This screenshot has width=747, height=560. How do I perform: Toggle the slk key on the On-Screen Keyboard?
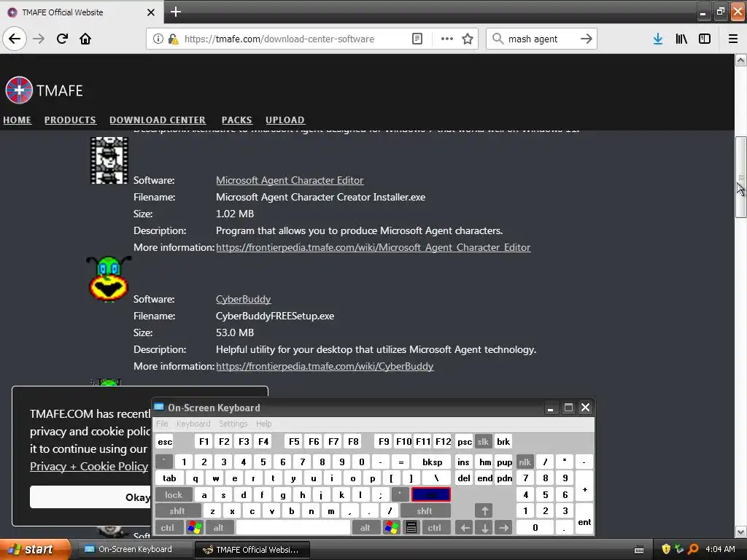point(483,441)
